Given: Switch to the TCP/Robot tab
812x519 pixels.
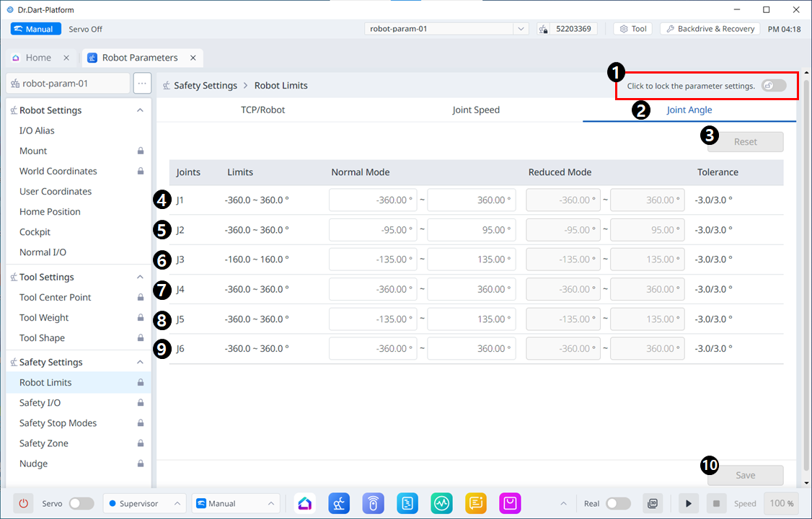Looking at the screenshot, I should [262, 110].
